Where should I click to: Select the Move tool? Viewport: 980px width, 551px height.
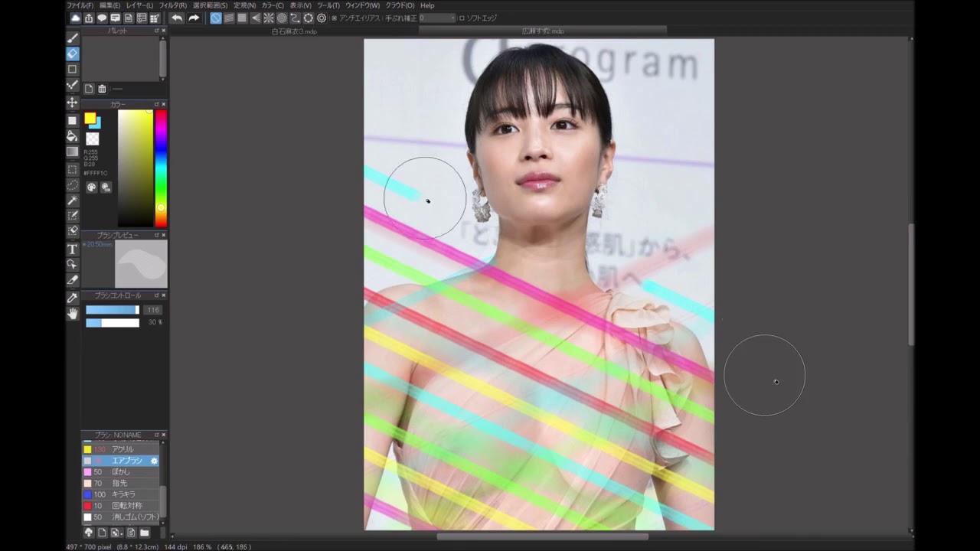[73, 103]
